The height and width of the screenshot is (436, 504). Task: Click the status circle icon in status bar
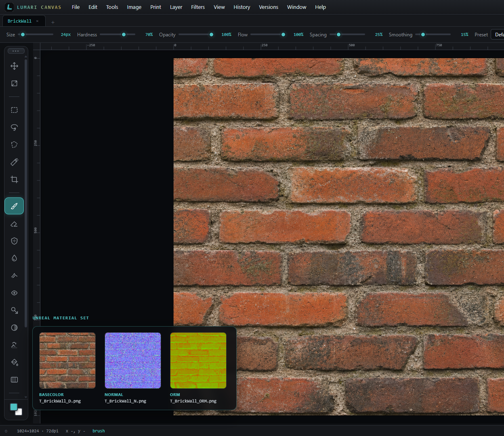click(6, 431)
